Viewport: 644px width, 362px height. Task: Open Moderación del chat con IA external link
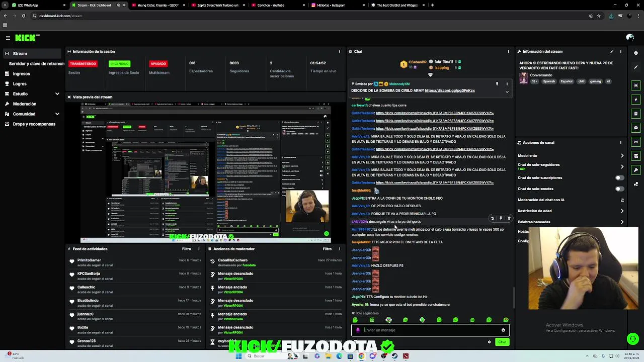622,200
